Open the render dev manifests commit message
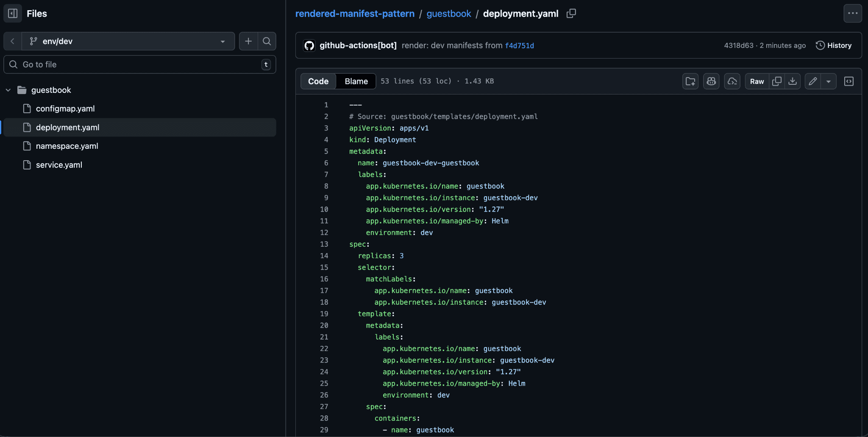 click(x=452, y=45)
